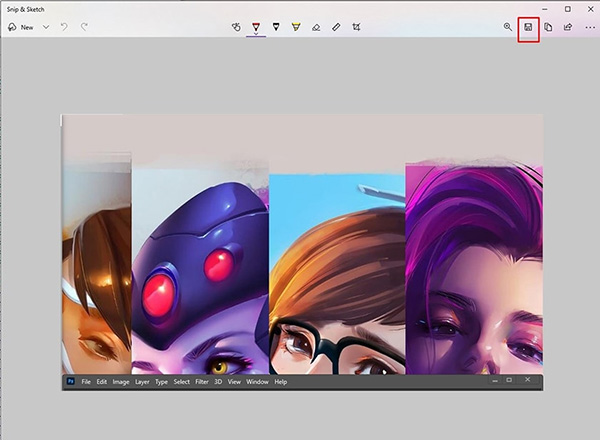600x440 pixels.
Task: Open the Zoom control
Action: click(508, 27)
